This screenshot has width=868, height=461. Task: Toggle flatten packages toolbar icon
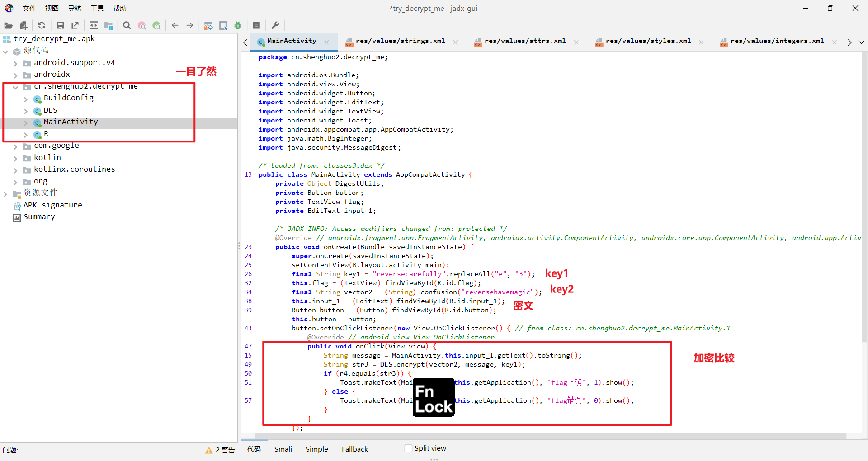pos(108,25)
